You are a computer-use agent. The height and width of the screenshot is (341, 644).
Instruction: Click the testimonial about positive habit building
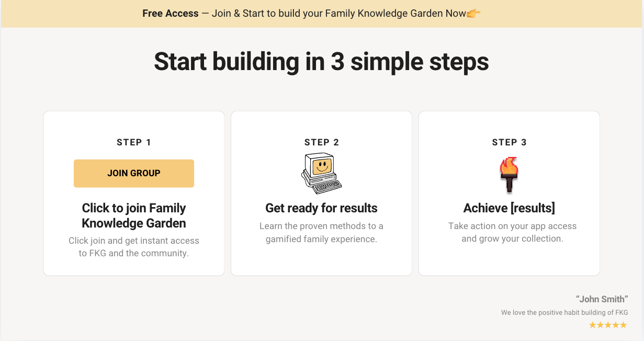[564, 313]
